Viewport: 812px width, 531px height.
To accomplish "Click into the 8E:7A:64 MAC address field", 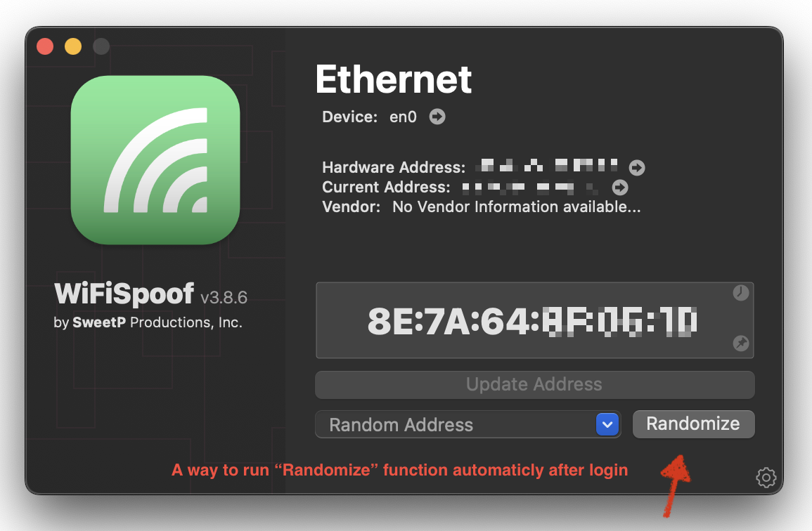I will [534, 320].
